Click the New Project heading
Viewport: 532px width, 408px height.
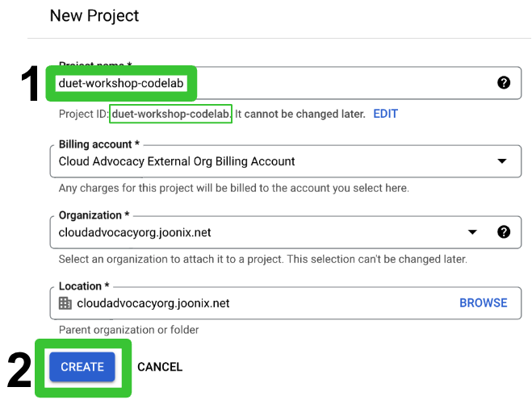[94, 15]
